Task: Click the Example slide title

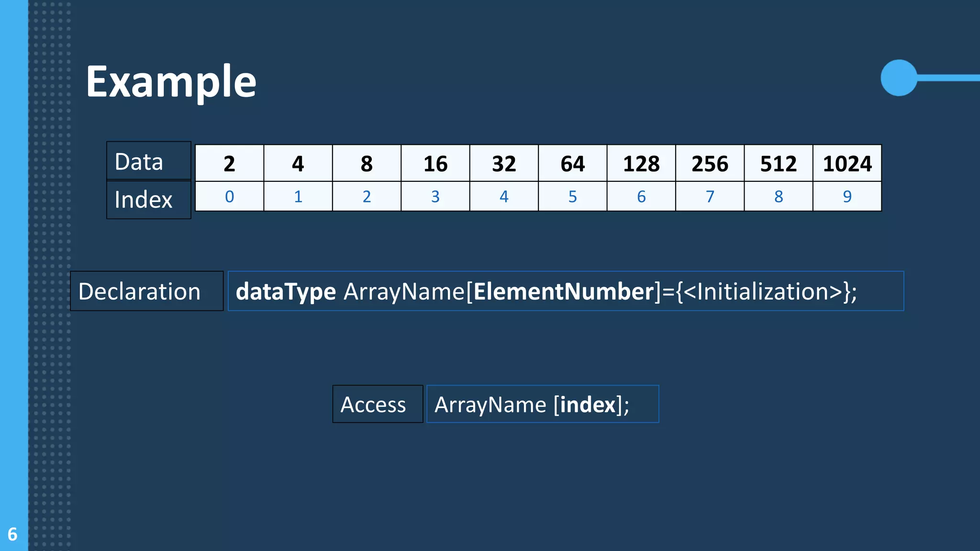Action: [171, 82]
